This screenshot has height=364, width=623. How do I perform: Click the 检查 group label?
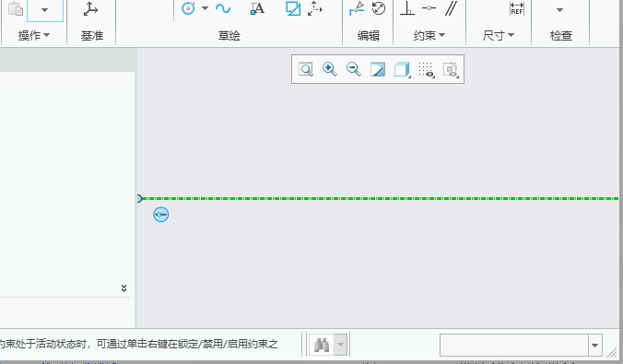[x=561, y=35]
